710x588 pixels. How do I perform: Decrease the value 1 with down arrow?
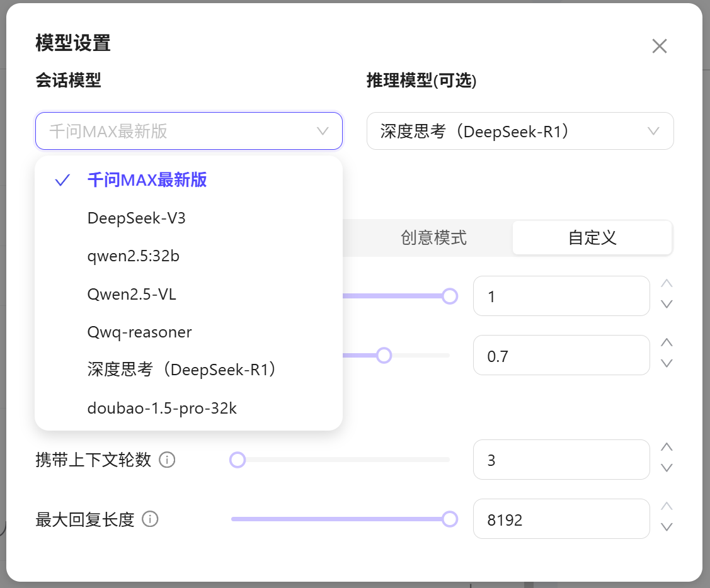pos(666,304)
